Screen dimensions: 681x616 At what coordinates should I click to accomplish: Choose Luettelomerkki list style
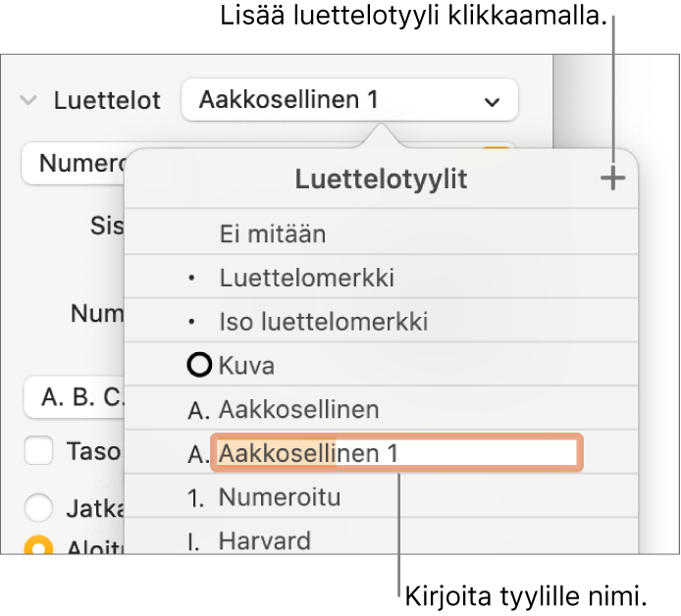[x=381, y=278]
